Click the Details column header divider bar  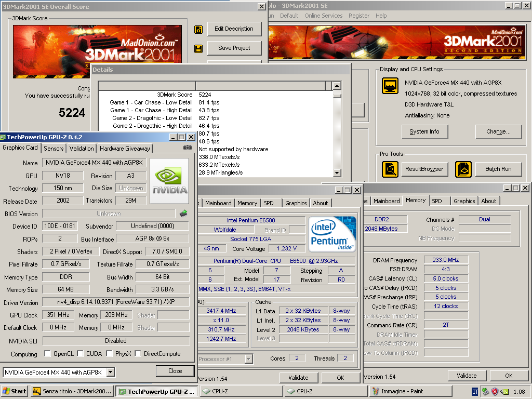pyautogui.click(x=195, y=86)
